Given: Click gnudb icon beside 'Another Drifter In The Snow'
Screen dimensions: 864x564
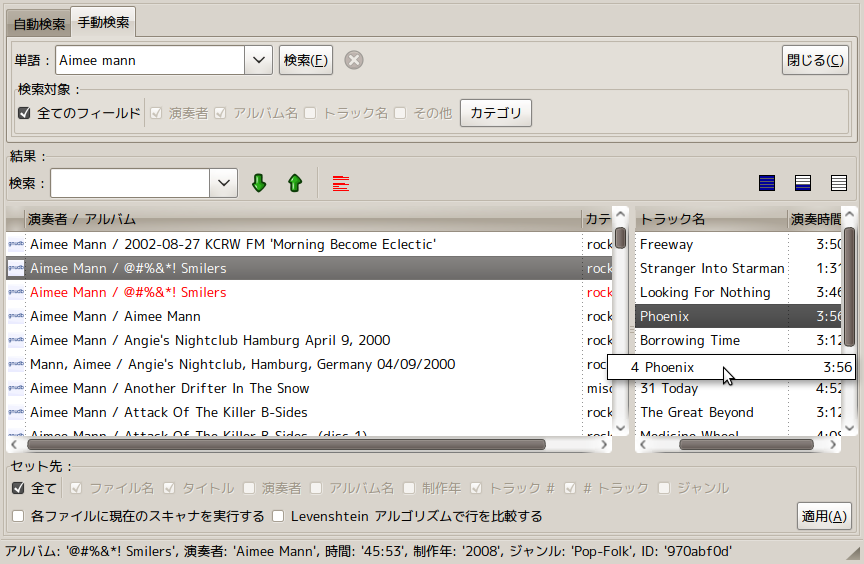Looking at the screenshot, I should [16, 388].
